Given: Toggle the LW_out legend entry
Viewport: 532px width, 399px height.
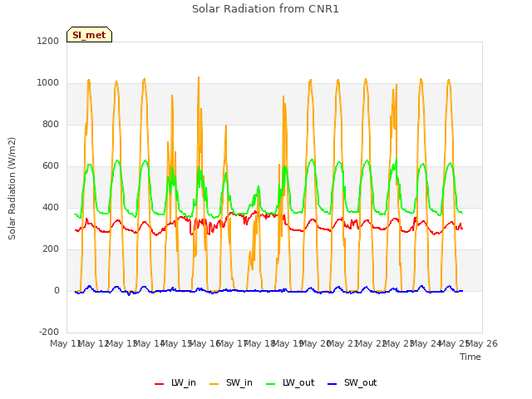Looking at the screenshot, I should tap(290, 382).
